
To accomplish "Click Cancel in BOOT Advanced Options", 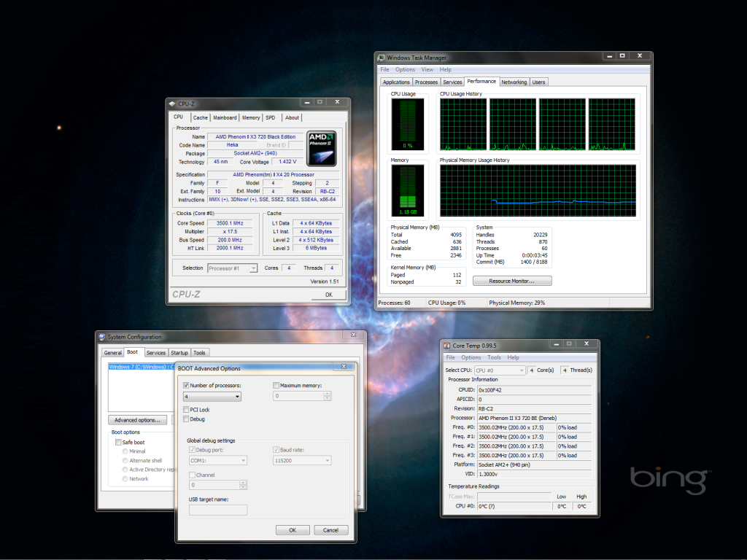I will click(330, 530).
